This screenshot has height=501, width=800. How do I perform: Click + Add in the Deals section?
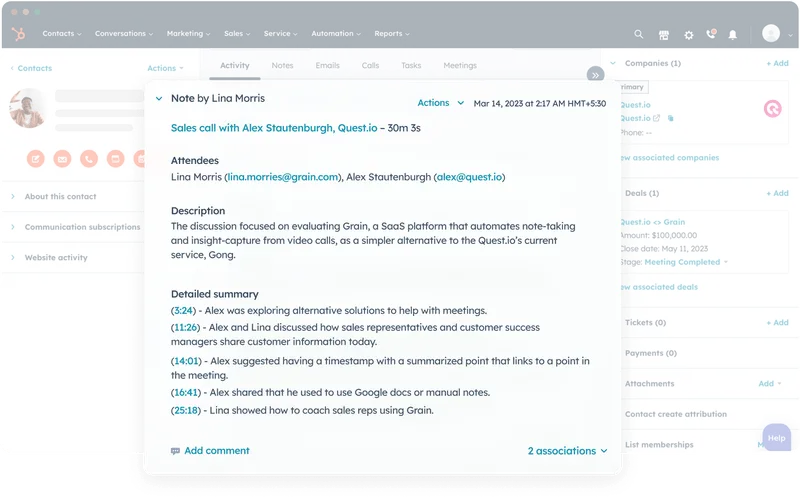pos(777,193)
